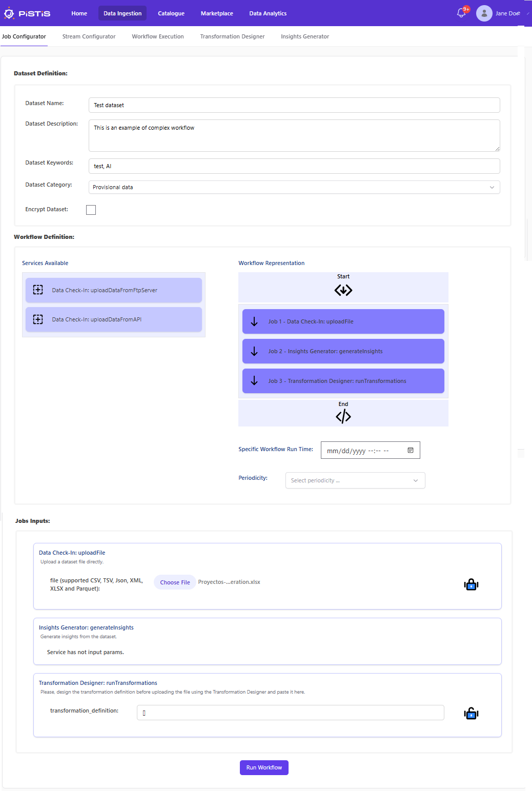Click the Workflow Representation heading
The height and width of the screenshot is (791, 532).
pyautogui.click(x=272, y=263)
